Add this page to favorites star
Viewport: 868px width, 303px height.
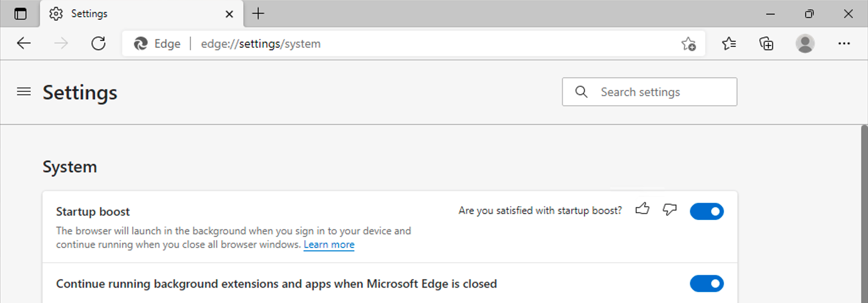[689, 44]
